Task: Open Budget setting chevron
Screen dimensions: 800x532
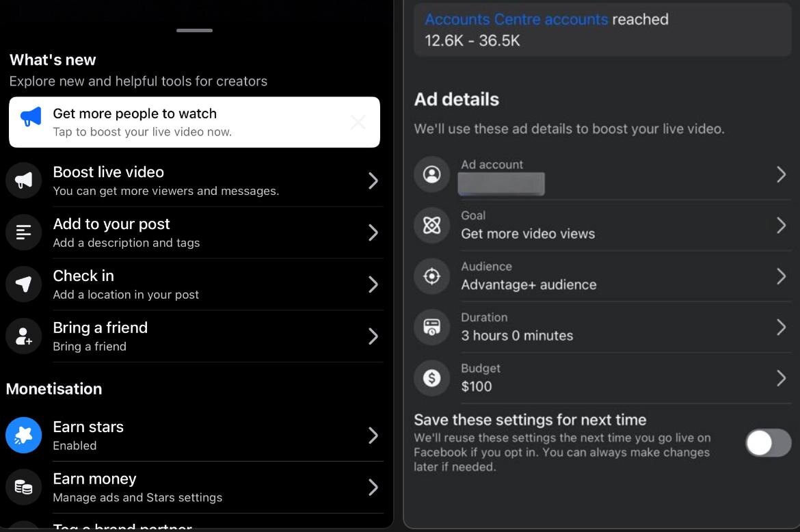Action: (781, 378)
